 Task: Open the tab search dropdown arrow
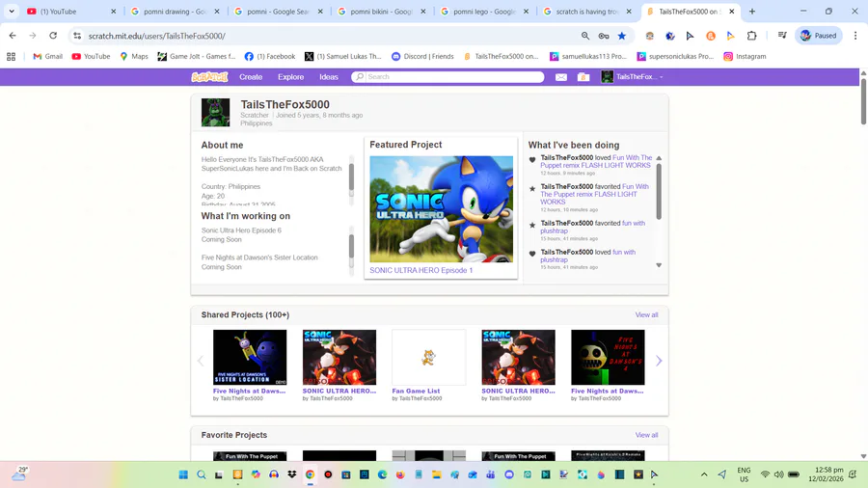click(12, 11)
